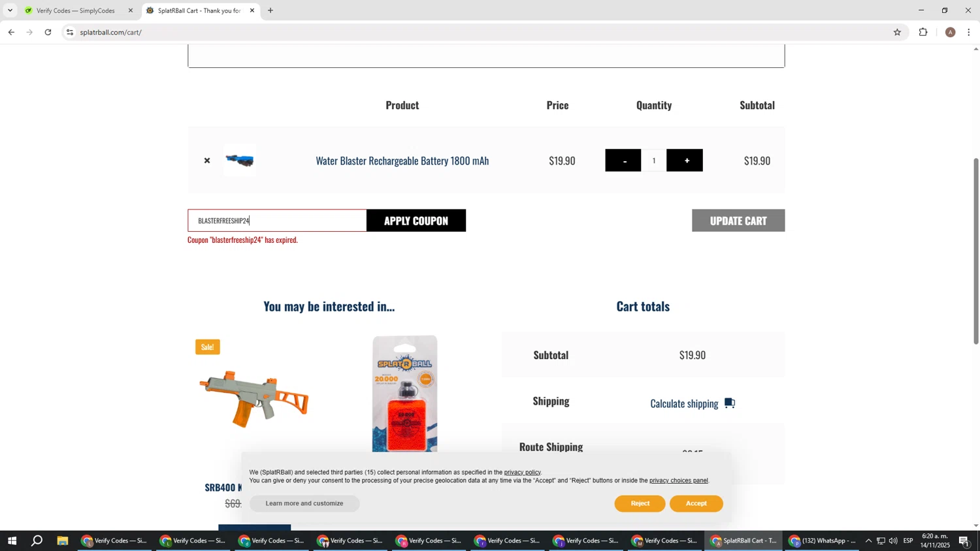980x551 pixels.
Task: Change ESP keyboard language indicator
Action: coord(908,541)
